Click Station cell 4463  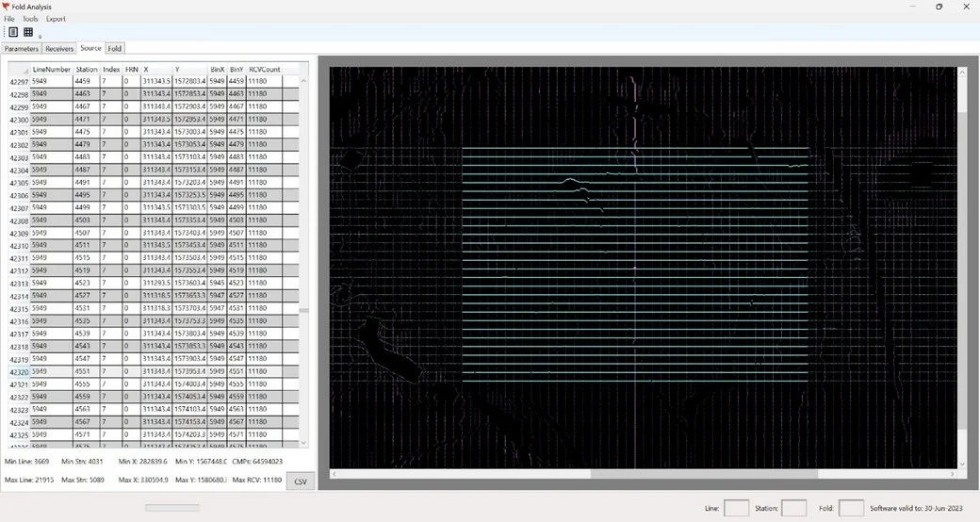[87, 94]
